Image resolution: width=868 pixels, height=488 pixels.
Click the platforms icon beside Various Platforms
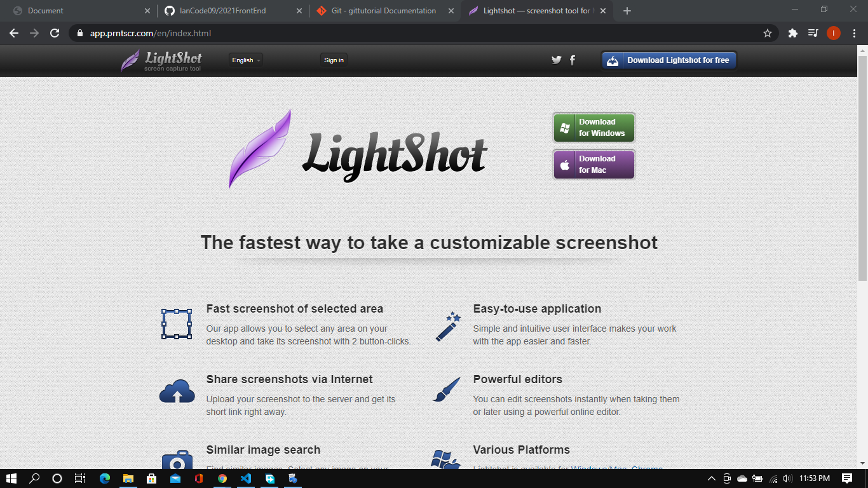[x=445, y=459]
